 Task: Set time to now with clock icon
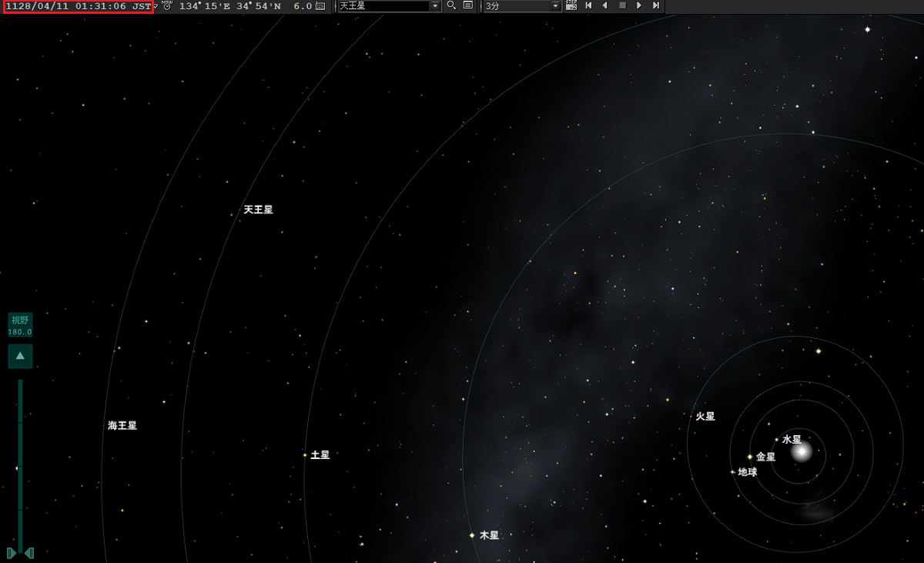pyautogui.click(x=167, y=5)
